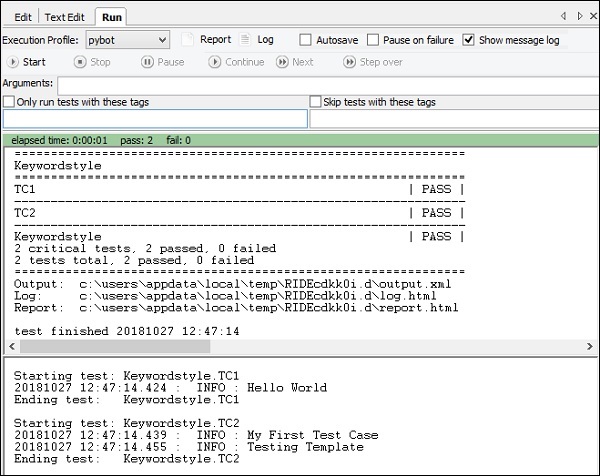The width and height of the screenshot is (600, 476).
Task: Tick the Pause on failure option
Action: click(x=373, y=40)
